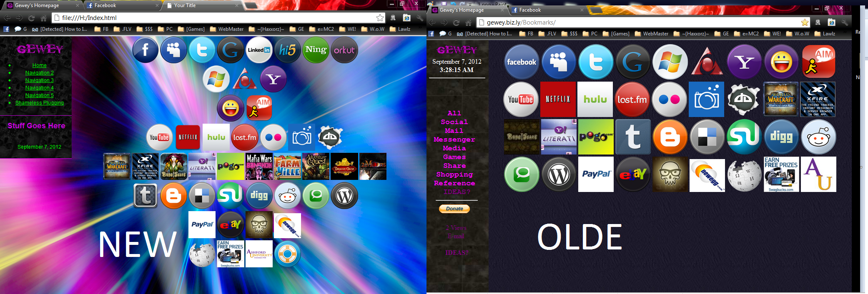Click the eBay icon in the gewey.biz.ly window
Viewport: 868px width, 294px height.
633,174
